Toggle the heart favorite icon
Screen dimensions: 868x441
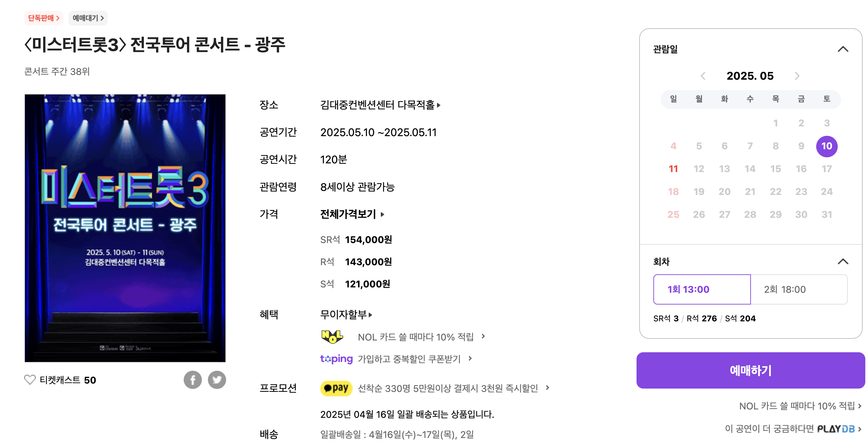pyautogui.click(x=29, y=379)
